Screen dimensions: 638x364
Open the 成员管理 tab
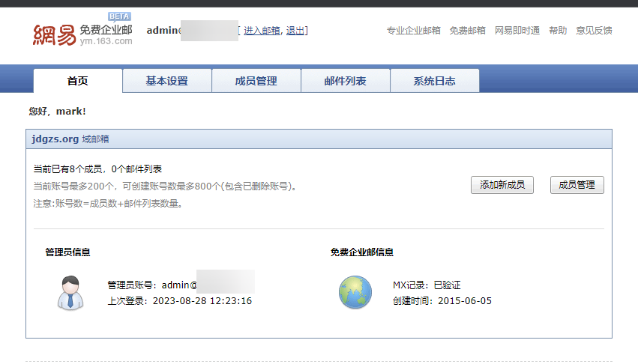256,81
